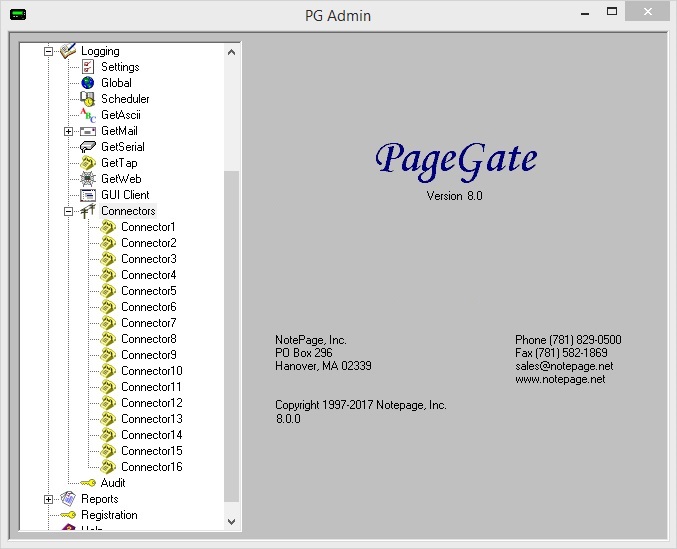The height and width of the screenshot is (549, 677).
Task: Click the Reports documents icon
Action: click(x=68, y=499)
